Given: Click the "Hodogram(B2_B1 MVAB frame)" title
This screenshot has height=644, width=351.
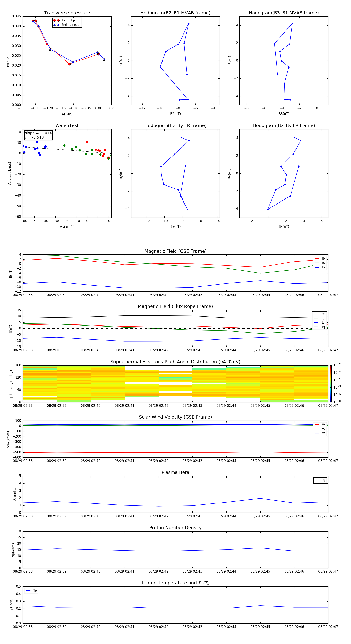Looking at the screenshot, I should coord(175,13).
